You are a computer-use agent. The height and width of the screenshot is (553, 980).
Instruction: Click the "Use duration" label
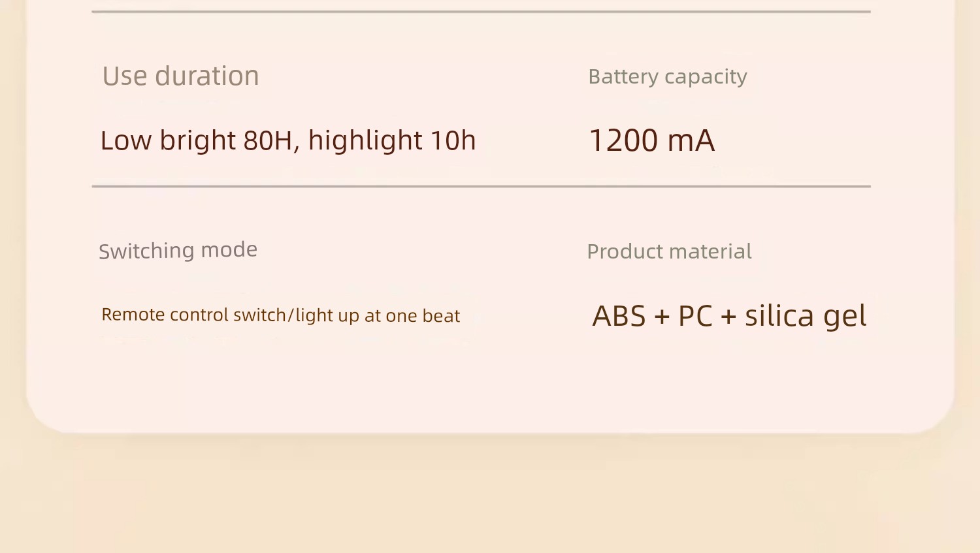click(180, 76)
